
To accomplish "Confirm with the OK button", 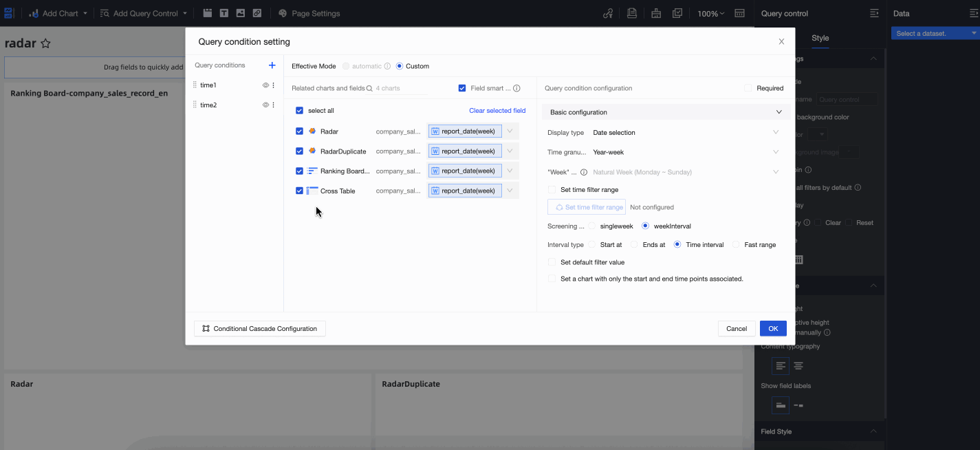I will (773, 329).
